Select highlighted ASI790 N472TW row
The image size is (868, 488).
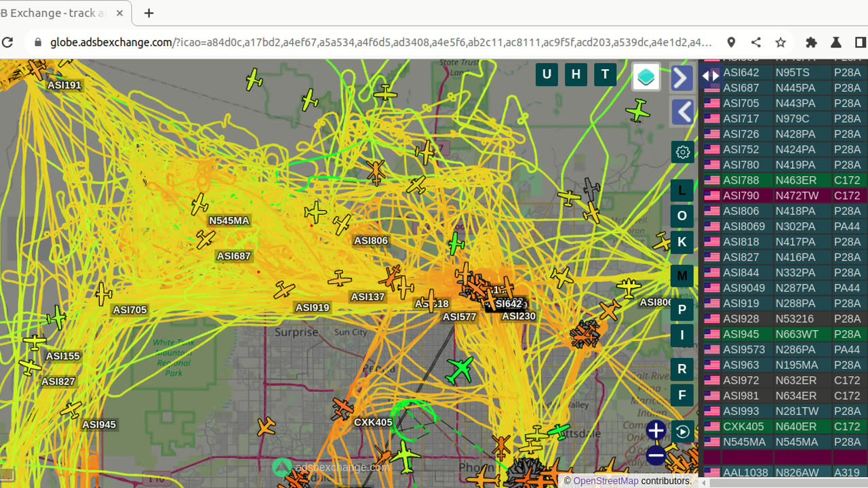pos(783,195)
